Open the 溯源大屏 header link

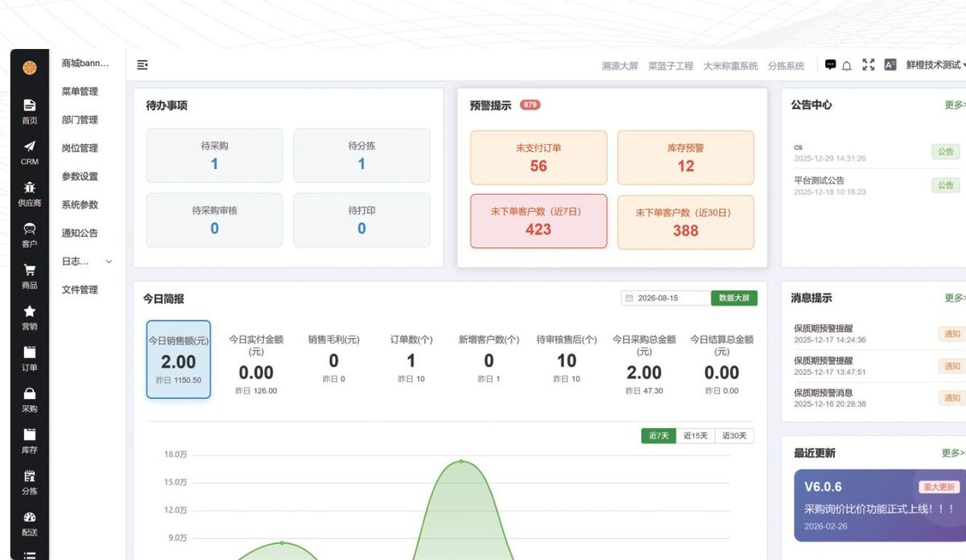coord(620,66)
